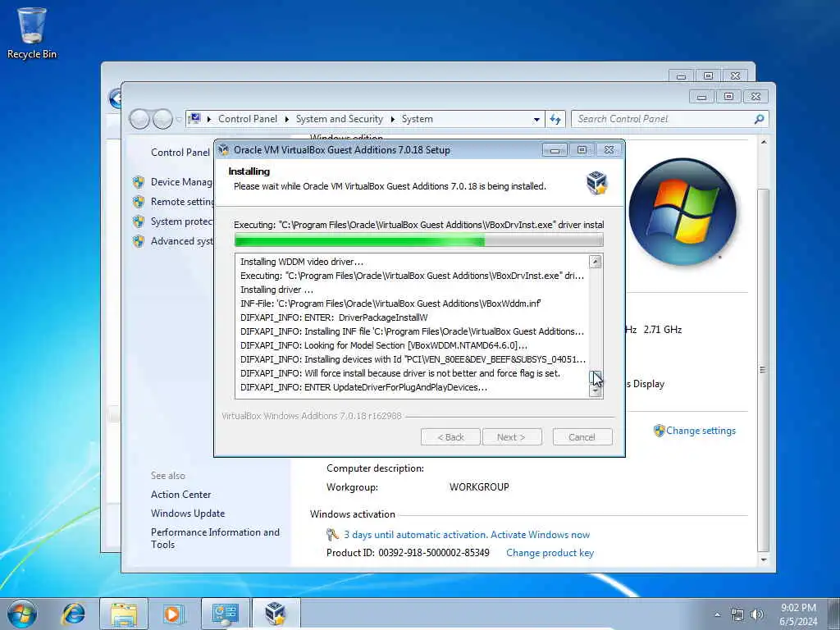Screen dimensions: 840x630
Task: Click the search magnifier icon
Action: (759, 119)
